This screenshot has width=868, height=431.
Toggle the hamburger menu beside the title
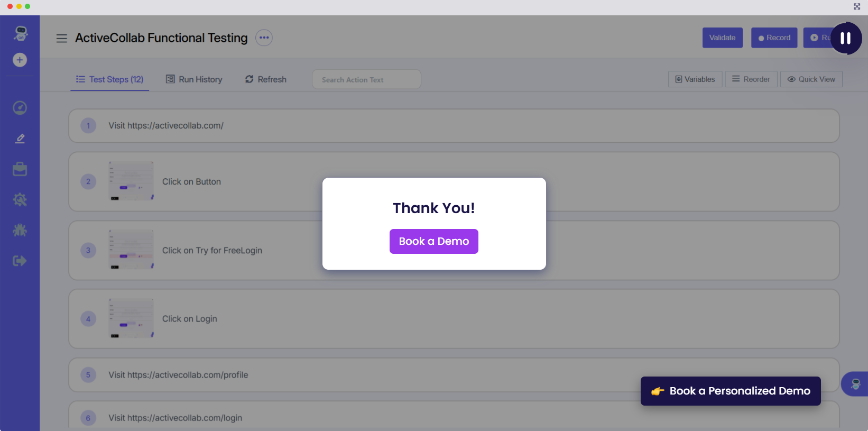click(61, 38)
